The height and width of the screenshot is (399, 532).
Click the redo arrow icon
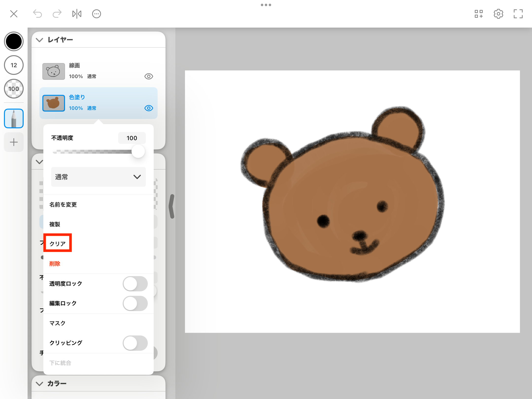(x=57, y=14)
